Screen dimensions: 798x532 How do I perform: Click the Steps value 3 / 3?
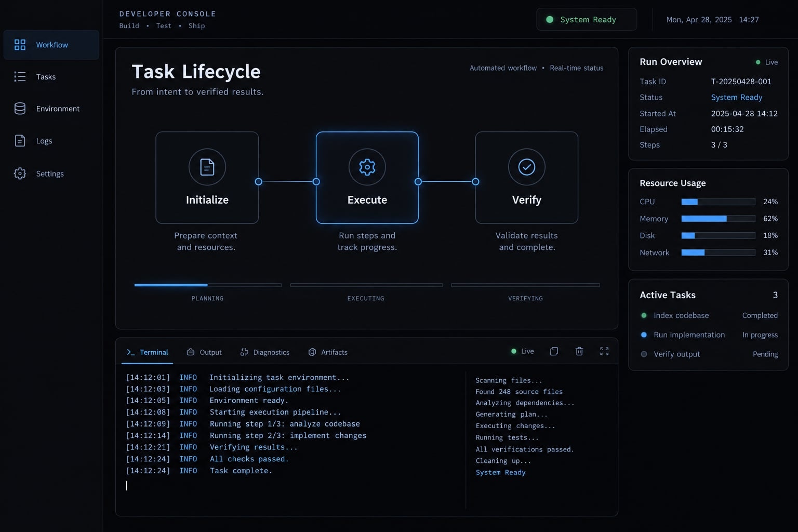click(x=719, y=145)
